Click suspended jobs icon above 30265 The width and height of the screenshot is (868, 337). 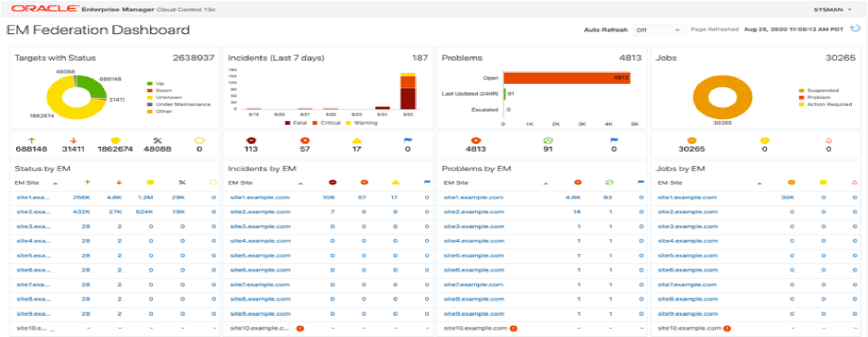coord(691,140)
